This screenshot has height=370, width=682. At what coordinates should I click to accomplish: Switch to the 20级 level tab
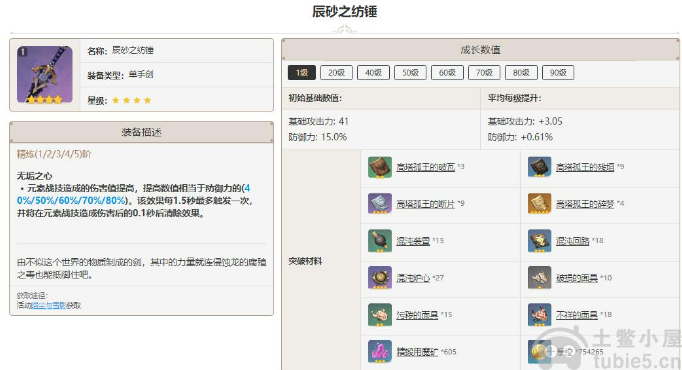click(x=336, y=73)
